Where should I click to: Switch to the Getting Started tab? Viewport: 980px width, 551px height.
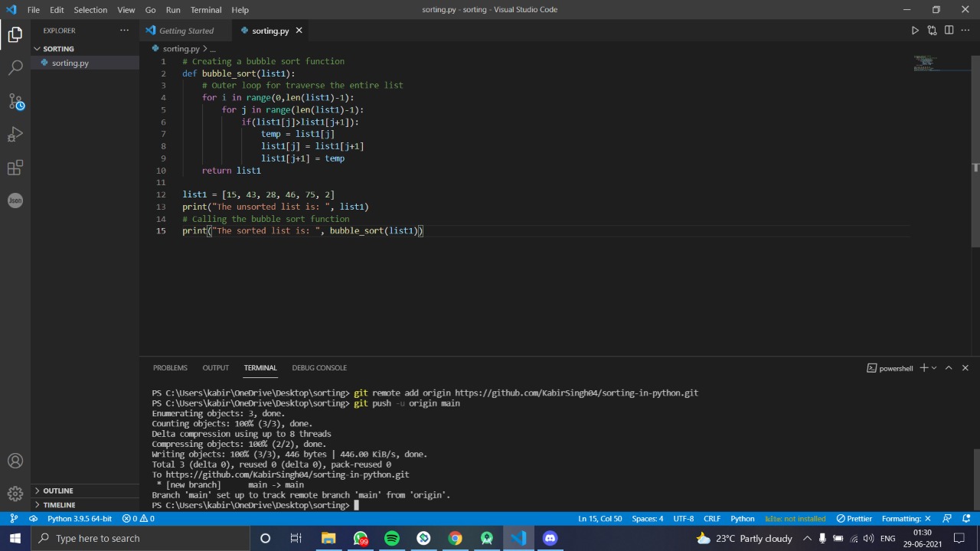pos(186,31)
